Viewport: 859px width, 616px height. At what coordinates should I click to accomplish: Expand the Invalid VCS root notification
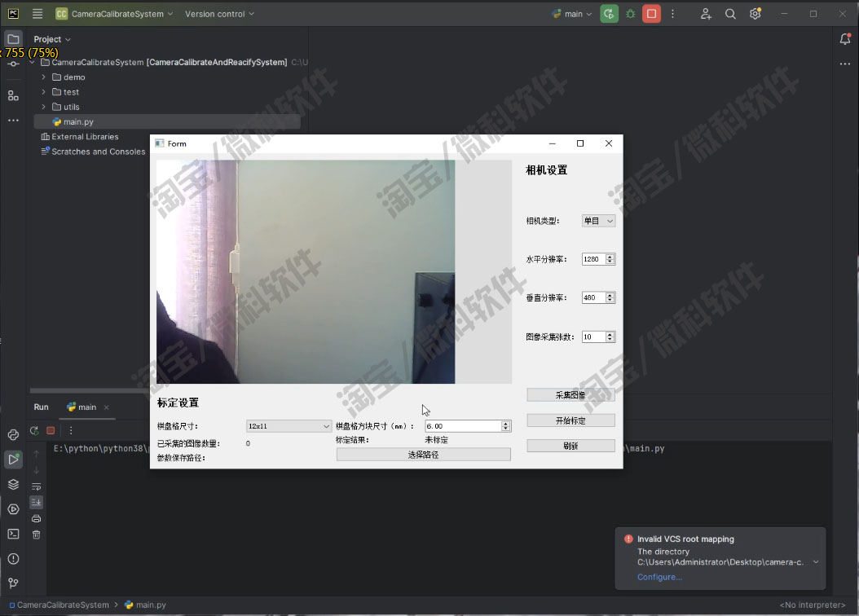[x=816, y=562]
